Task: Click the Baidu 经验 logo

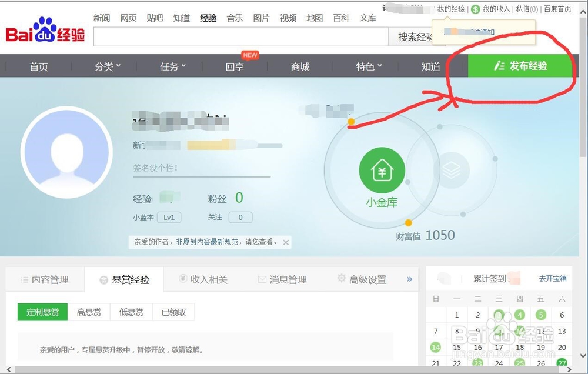Action: (x=44, y=32)
